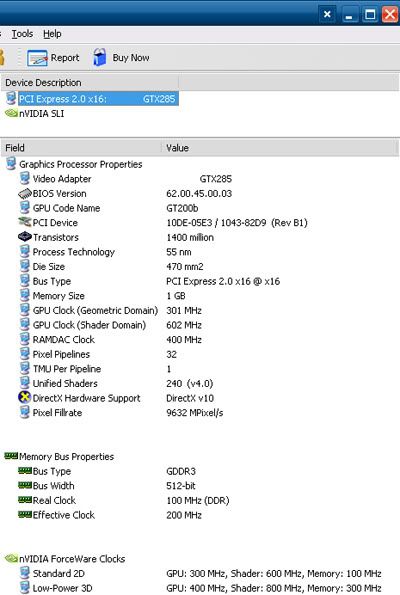Screen dimensions: 400x595
Task: Click the Buy Now button label
Action: (131, 58)
